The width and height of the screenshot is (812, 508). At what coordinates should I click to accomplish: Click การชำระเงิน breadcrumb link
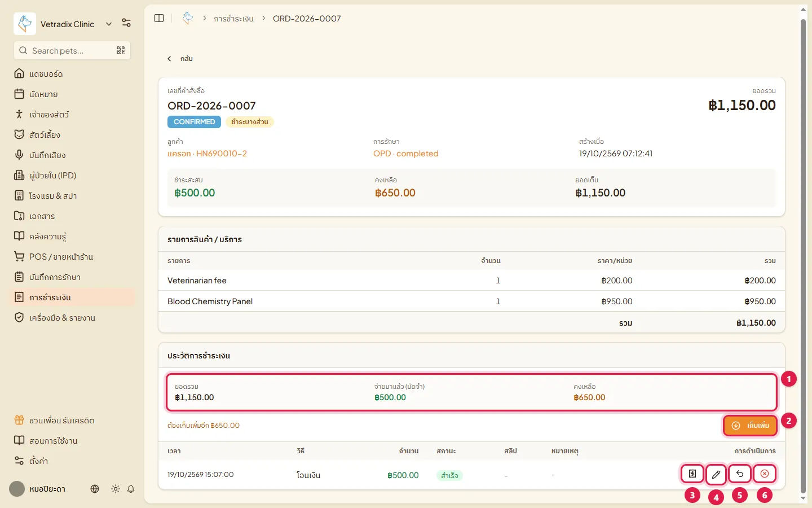point(233,19)
